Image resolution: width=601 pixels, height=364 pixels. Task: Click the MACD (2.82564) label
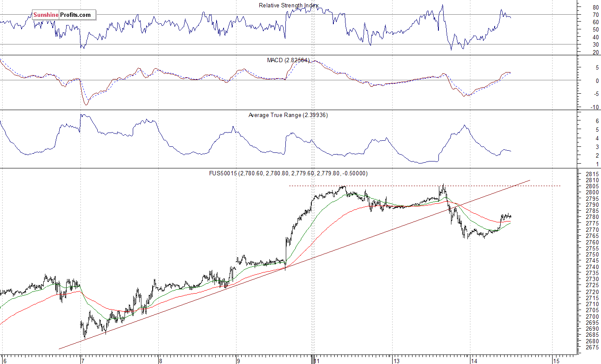pos(288,60)
